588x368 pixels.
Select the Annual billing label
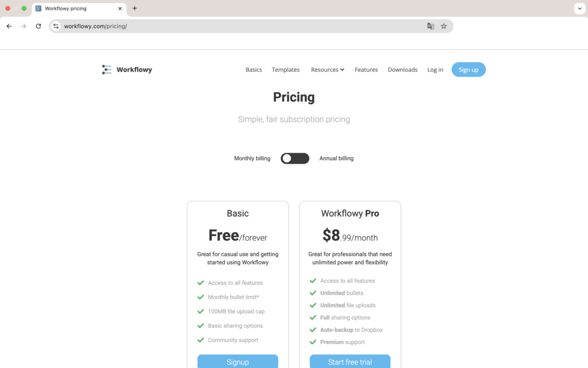click(336, 158)
